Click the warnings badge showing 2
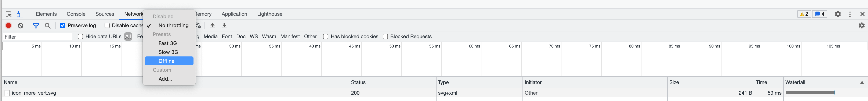Image resolution: width=868 pixels, height=101 pixels. pos(804,14)
